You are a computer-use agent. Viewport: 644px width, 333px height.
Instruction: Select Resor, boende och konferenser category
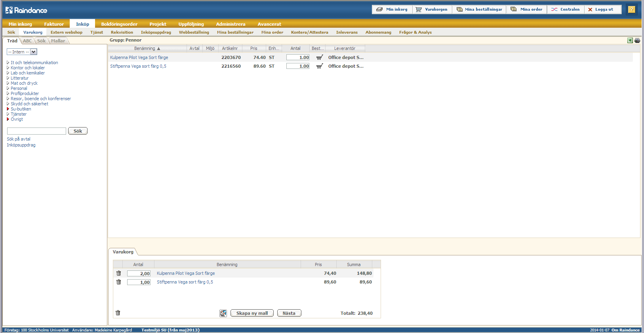pos(41,99)
